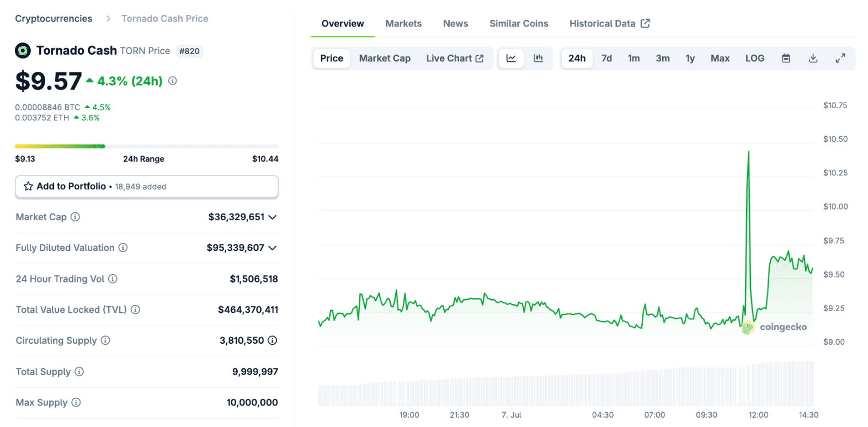Click the 24h Range progress bar
The image size is (868, 427).
147,146
